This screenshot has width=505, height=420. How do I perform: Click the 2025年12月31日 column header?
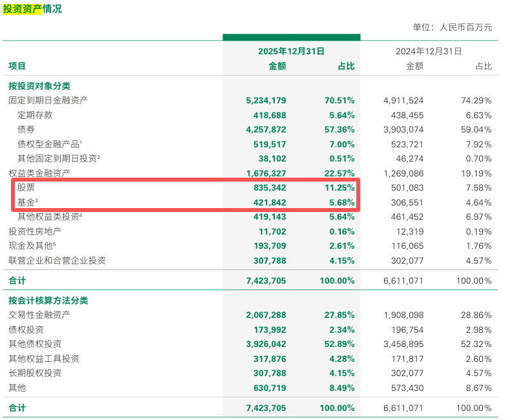(290, 51)
